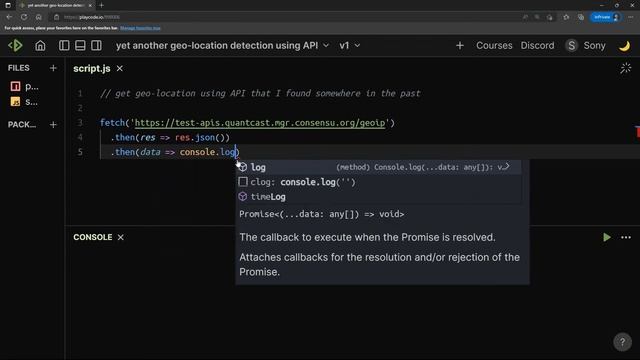640x360 pixels.
Task: Open console more options ellipsis
Action: (626, 237)
